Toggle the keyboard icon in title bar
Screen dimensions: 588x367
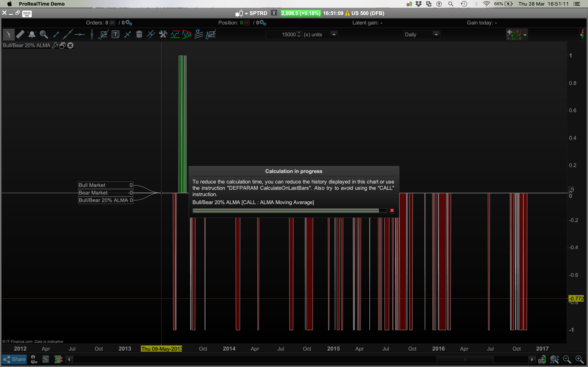[27, 14]
